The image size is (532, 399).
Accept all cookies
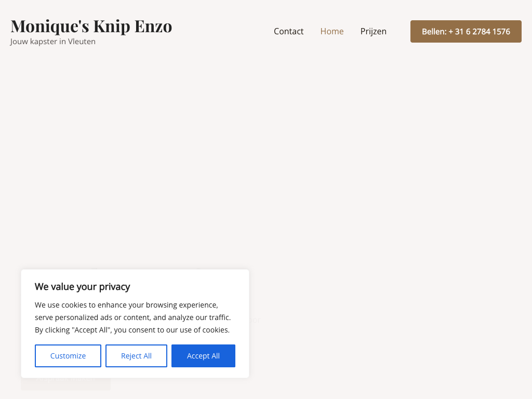point(203,356)
